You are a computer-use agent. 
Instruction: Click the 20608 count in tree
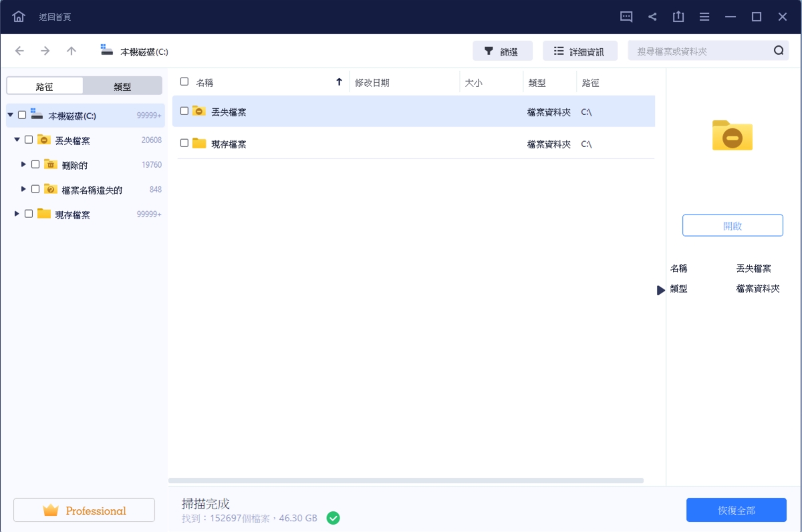click(152, 140)
